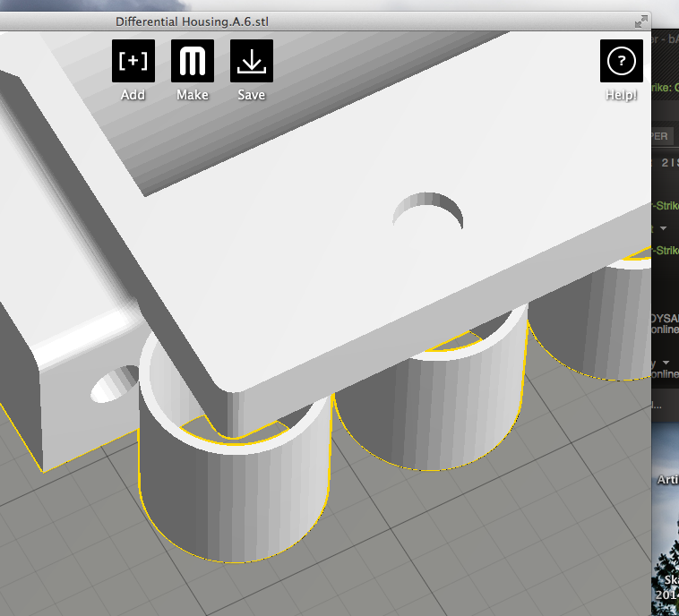
Task: Select the 'PER' tab in background window
Action: point(659,136)
